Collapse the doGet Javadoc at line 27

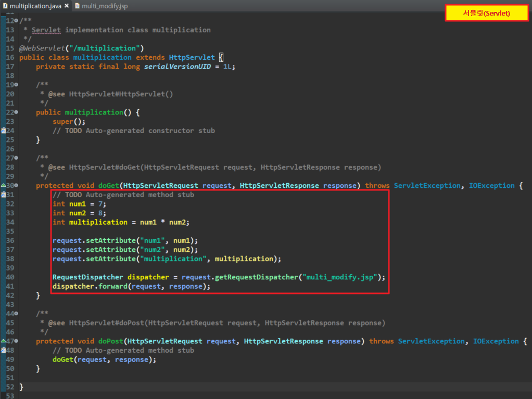point(16,158)
